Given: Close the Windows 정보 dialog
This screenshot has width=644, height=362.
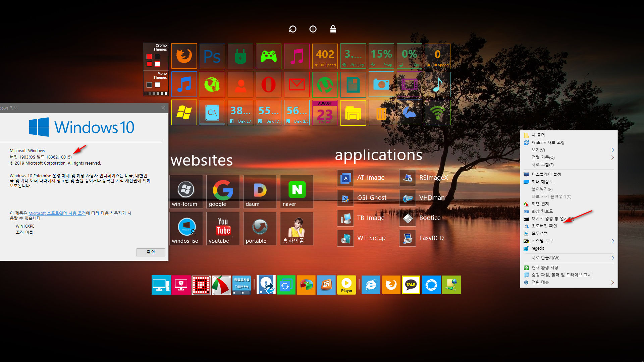Looking at the screenshot, I should (x=163, y=108).
